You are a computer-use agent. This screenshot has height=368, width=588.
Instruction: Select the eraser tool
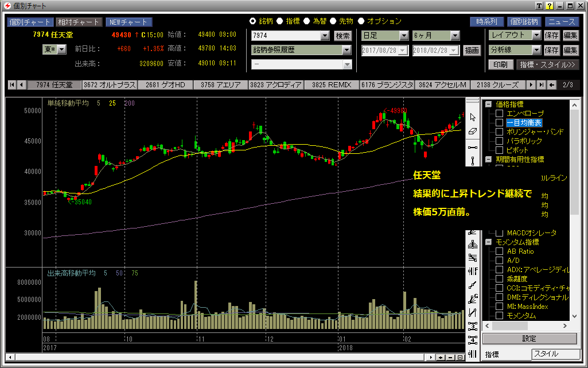click(x=473, y=131)
